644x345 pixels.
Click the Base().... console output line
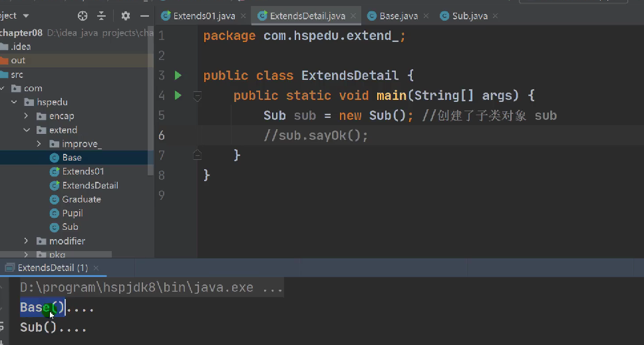coord(57,308)
